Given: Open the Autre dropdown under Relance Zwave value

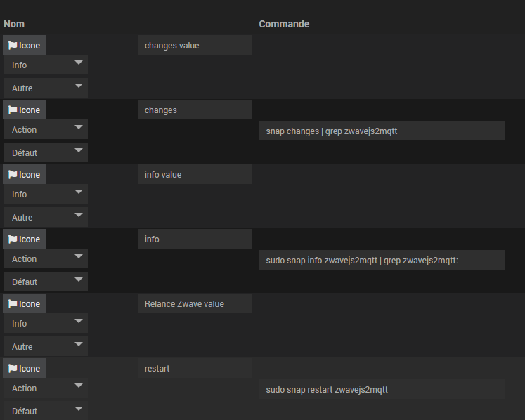Looking at the screenshot, I should click(46, 346).
